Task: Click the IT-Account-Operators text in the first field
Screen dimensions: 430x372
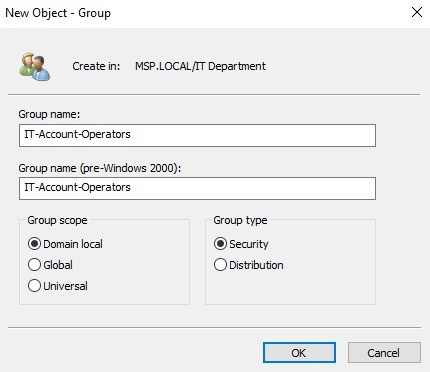Action: coord(77,134)
